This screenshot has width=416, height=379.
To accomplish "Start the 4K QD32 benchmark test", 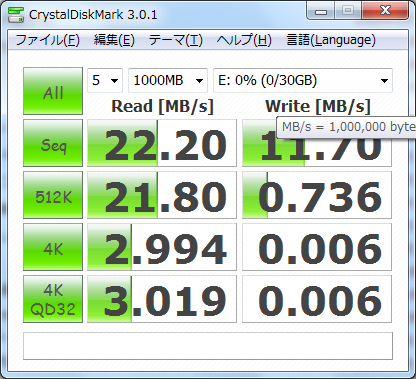I will 53,299.
